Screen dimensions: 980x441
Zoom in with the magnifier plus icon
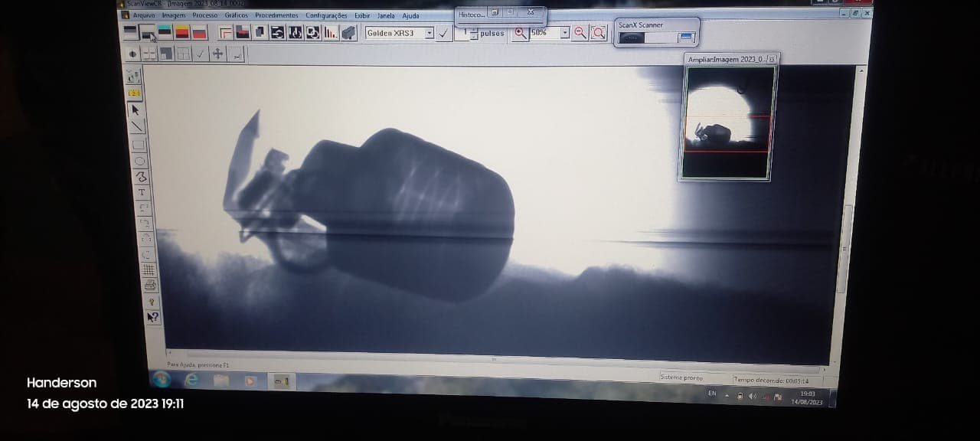[x=521, y=33]
